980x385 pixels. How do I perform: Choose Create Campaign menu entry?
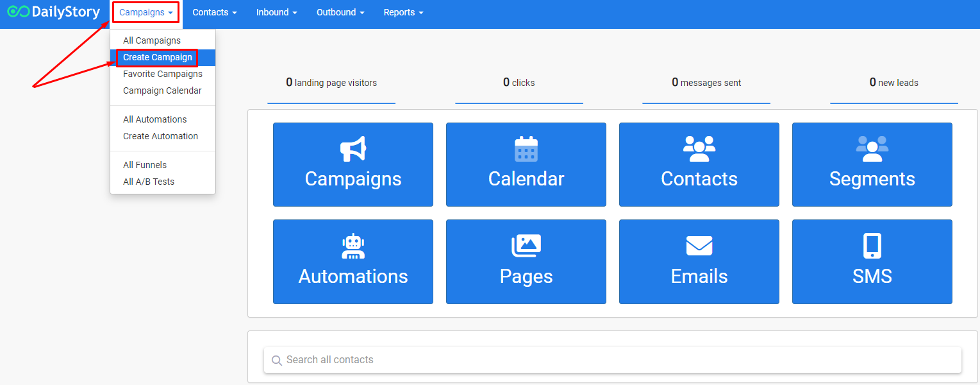(163, 57)
